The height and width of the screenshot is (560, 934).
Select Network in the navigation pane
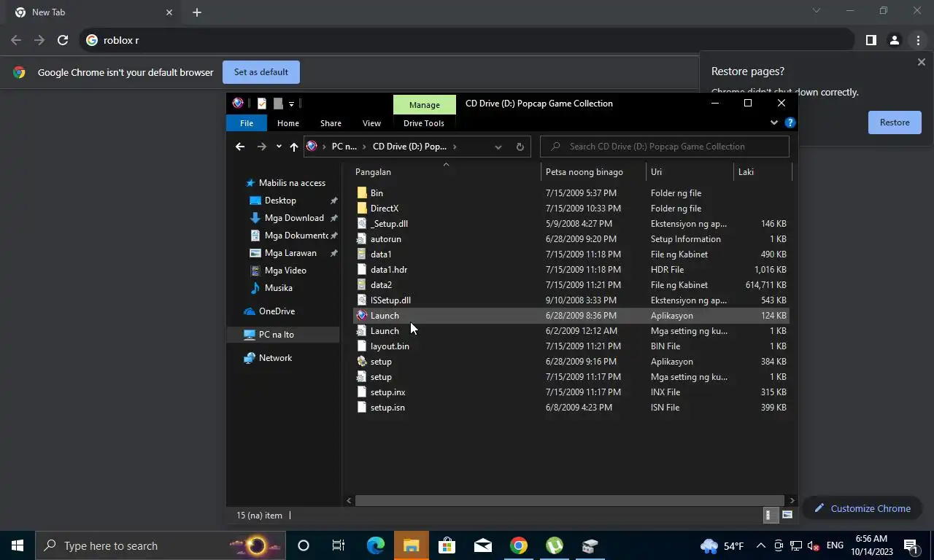(x=275, y=358)
